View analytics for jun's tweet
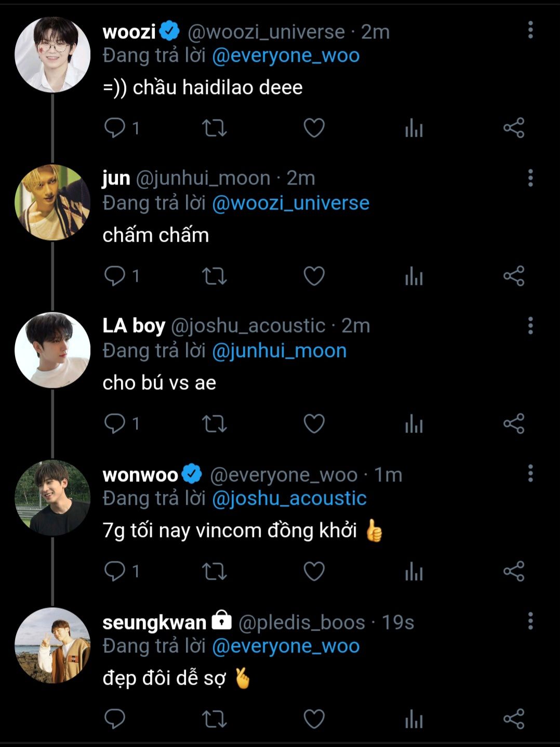Viewport: 560px width, 747px height. coord(414,276)
